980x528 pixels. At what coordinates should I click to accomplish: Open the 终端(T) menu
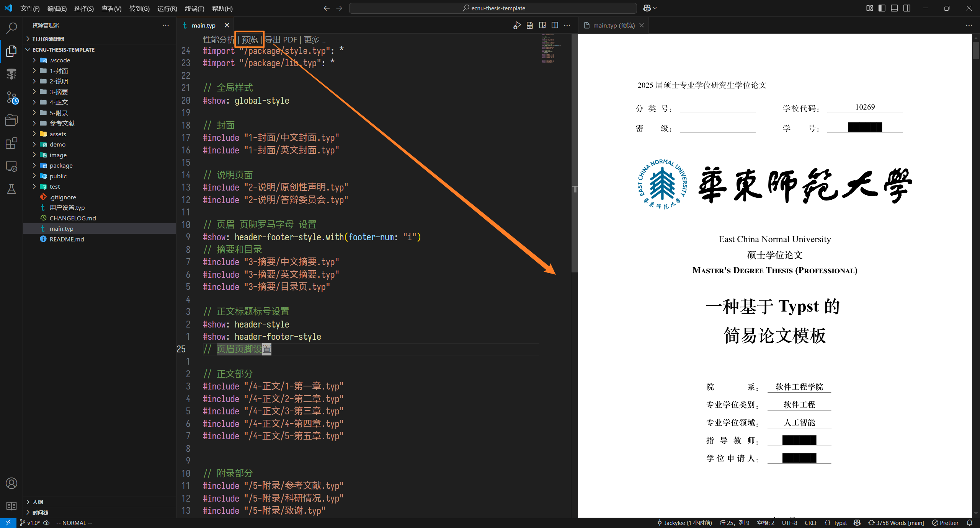coord(194,8)
